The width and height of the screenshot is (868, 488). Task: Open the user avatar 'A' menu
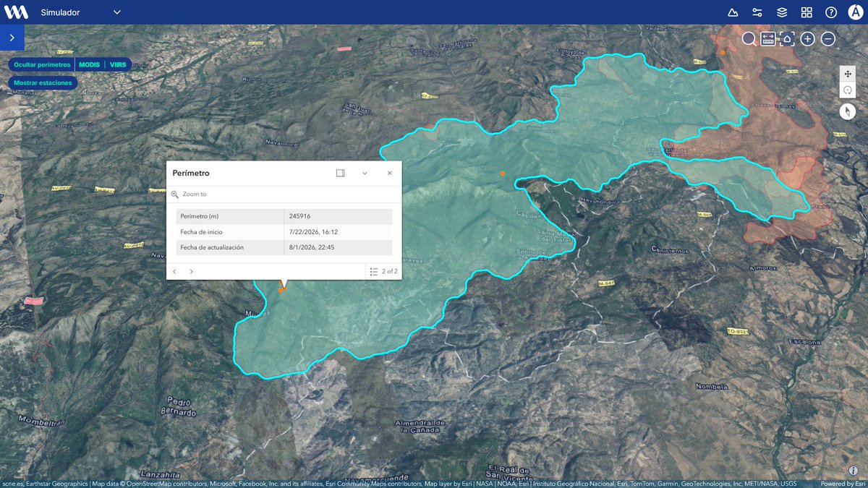click(x=855, y=12)
